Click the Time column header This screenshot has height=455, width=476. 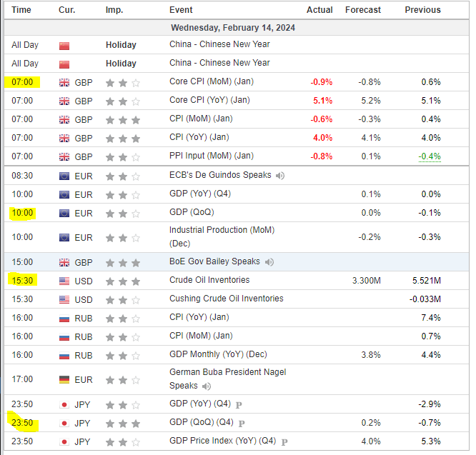tap(21, 10)
